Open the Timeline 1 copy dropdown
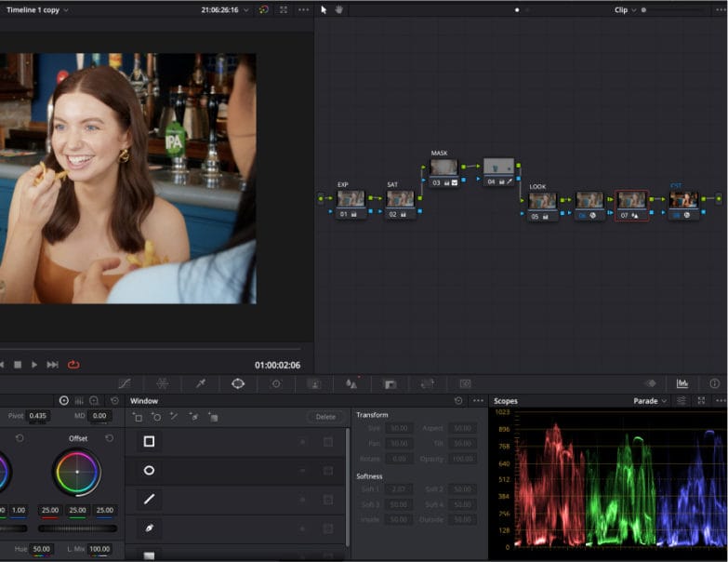The image size is (728, 562). [66, 9]
